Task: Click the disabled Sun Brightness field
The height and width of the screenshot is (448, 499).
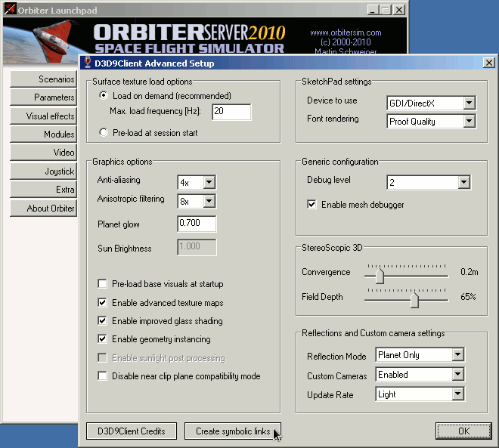Action: [197, 247]
